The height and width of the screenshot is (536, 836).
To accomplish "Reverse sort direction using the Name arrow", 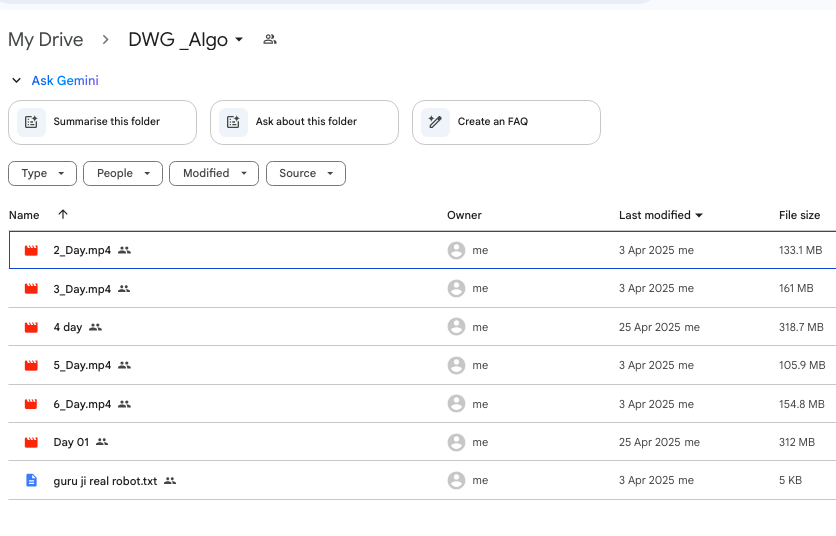I will [x=63, y=215].
